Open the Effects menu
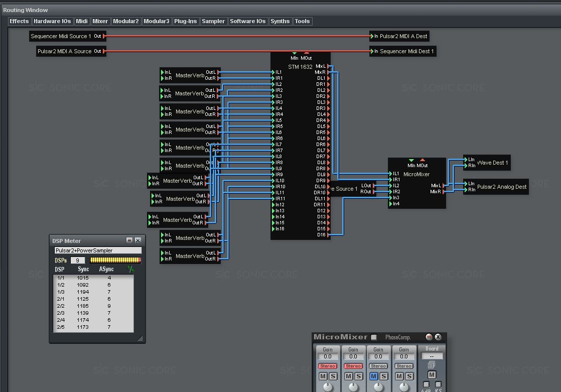This screenshot has height=392, width=561. point(20,21)
